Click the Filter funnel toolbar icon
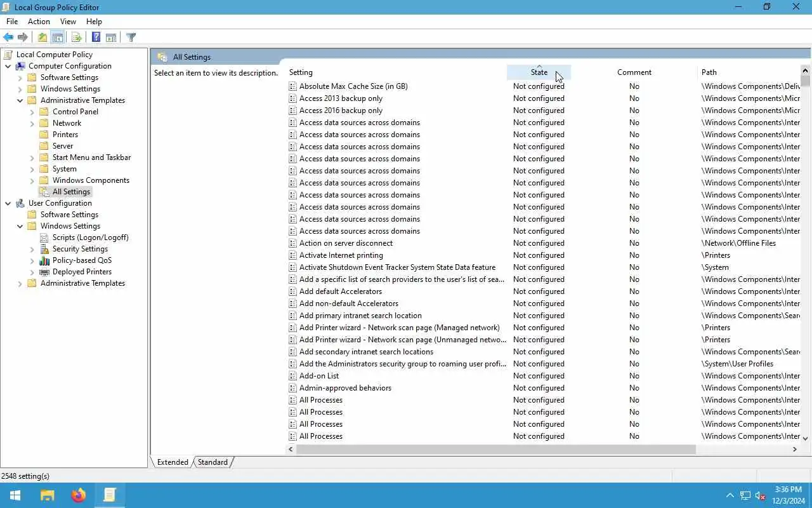The image size is (812, 508). tap(131, 37)
